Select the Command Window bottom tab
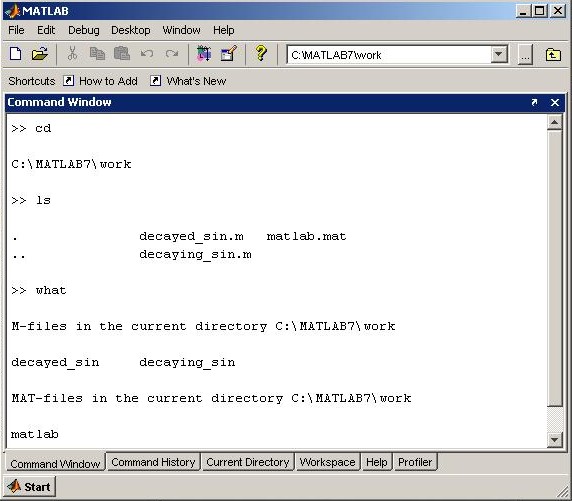This screenshot has height=501, width=572. [x=55, y=463]
